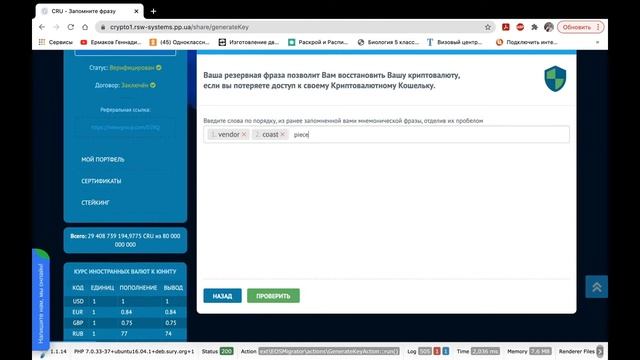Open the Подключить инте bookmark
This screenshot has height=360, width=640.
[527, 42]
